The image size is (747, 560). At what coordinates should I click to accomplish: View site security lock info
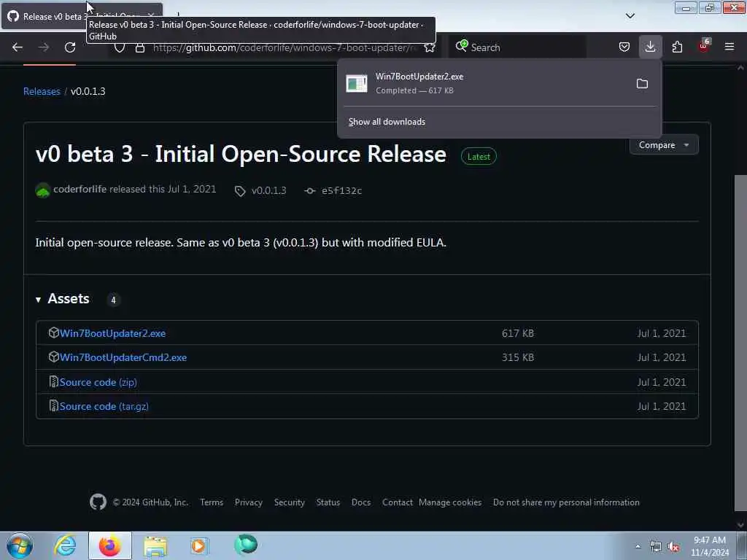(x=140, y=47)
